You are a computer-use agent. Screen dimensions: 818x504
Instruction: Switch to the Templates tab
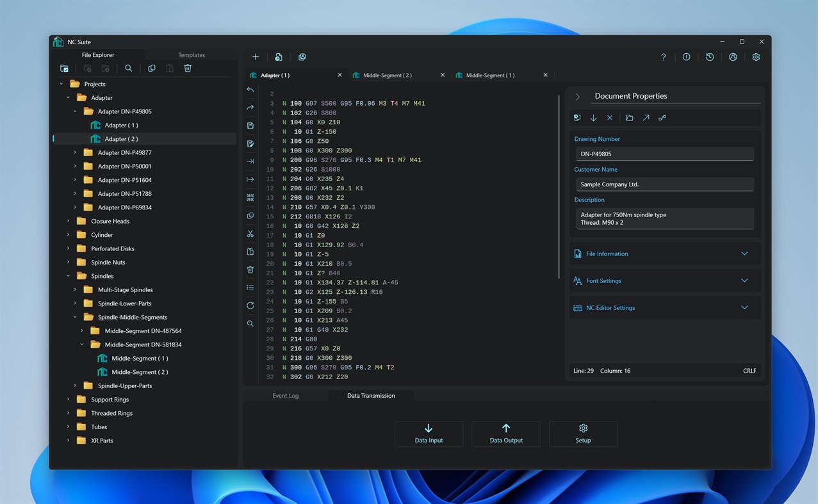191,55
